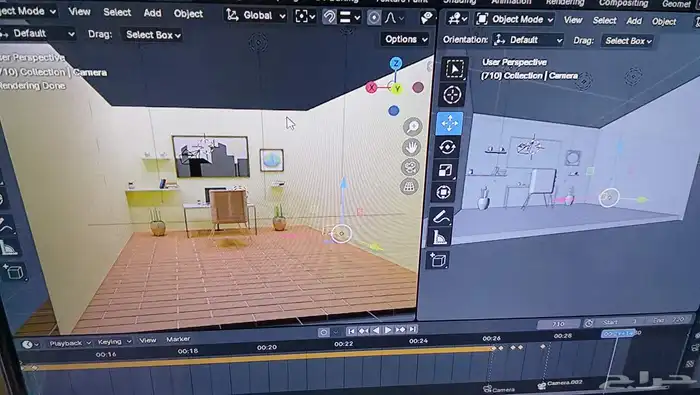Viewport: 700px width, 395px height.
Task: Click the End frame field in timeline
Action: tap(668, 320)
